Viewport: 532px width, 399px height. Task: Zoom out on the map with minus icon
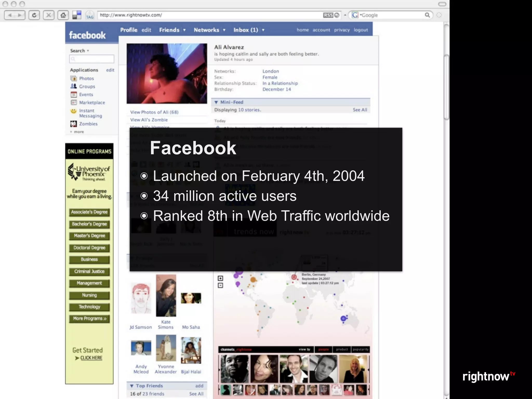[220, 285]
